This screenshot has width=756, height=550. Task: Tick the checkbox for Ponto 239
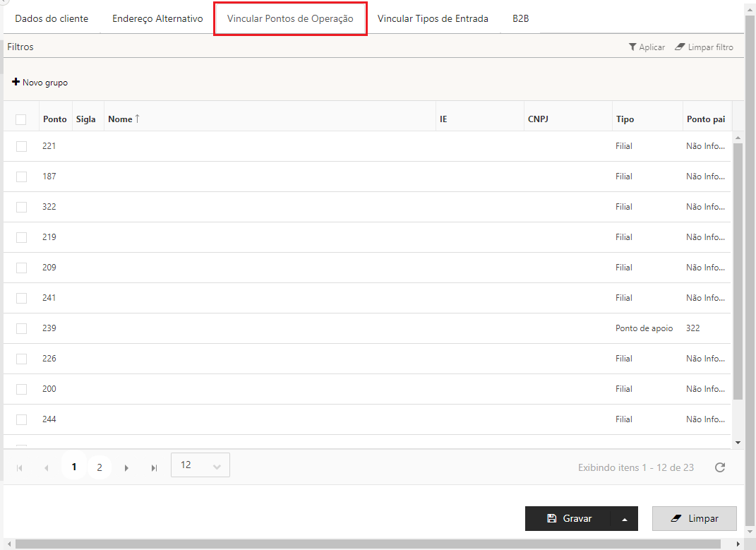[21, 328]
